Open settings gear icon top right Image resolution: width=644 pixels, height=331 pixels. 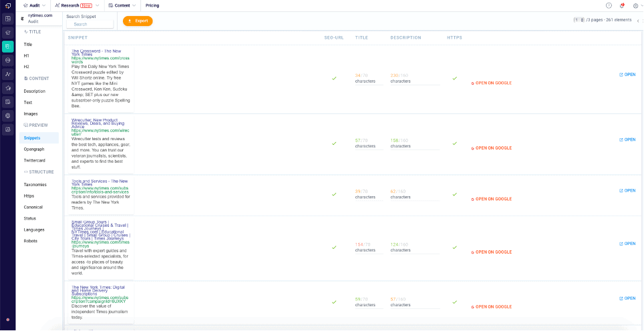coord(635,6)
